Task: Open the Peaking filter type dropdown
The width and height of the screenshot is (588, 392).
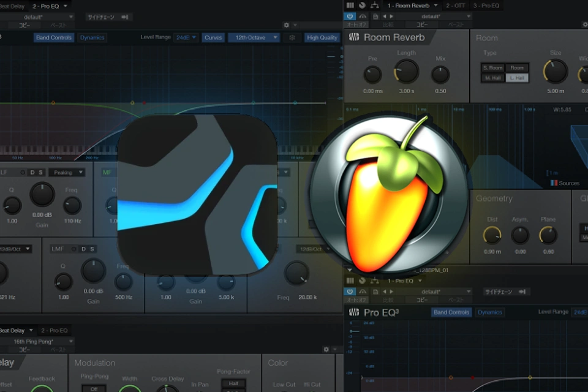Action: 66,173
